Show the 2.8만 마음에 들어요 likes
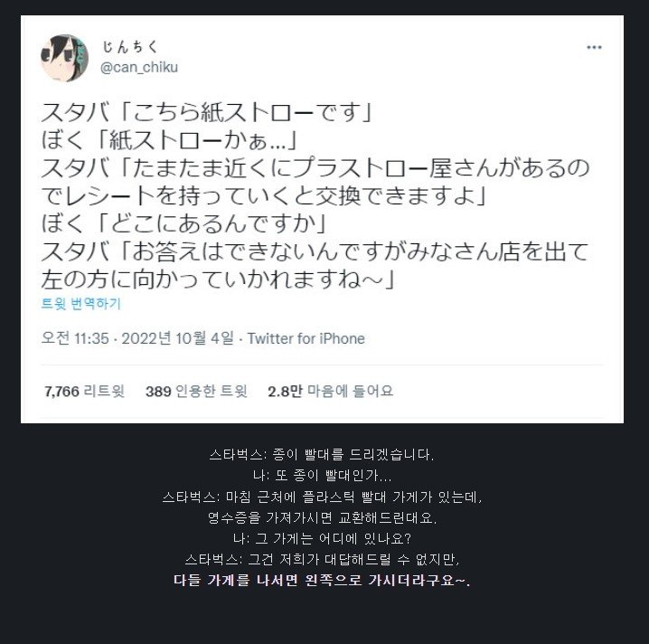 [x=330, y=391]
